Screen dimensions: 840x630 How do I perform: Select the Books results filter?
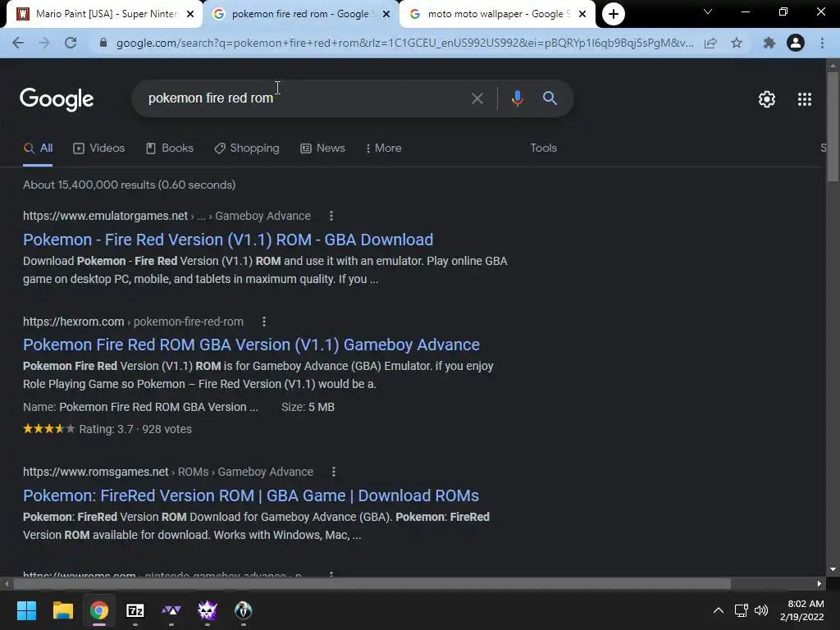pyautogui.click(x=170, y=148)
